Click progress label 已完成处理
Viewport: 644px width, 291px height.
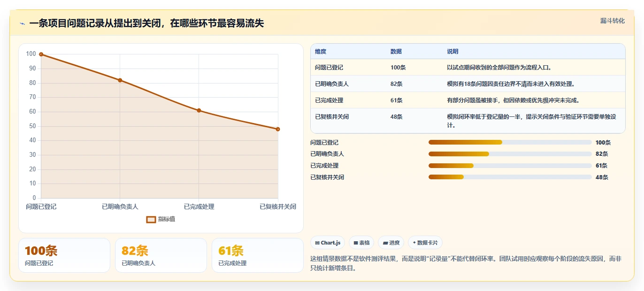pyautogui.click(x=324, y=166)
